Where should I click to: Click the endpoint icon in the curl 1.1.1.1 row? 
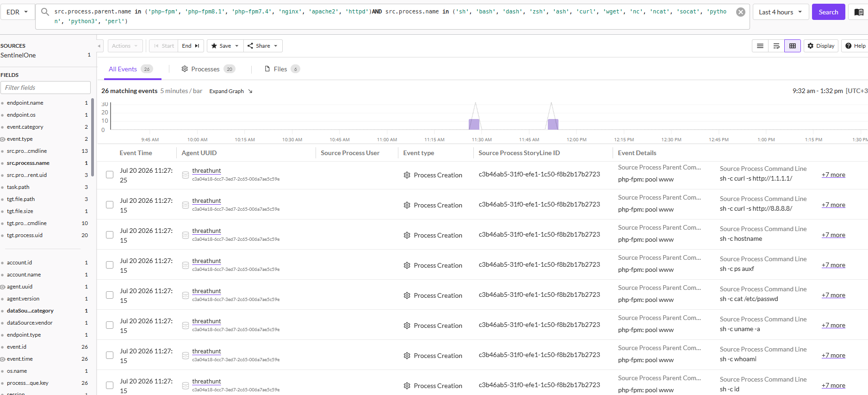(185, 175)
